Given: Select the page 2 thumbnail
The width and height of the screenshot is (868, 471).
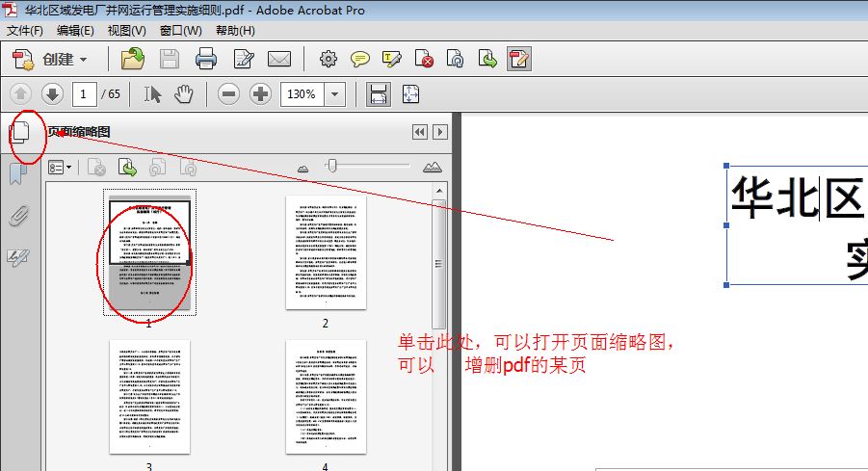Looking at the screenshot, I should click(x=326, y=252).
